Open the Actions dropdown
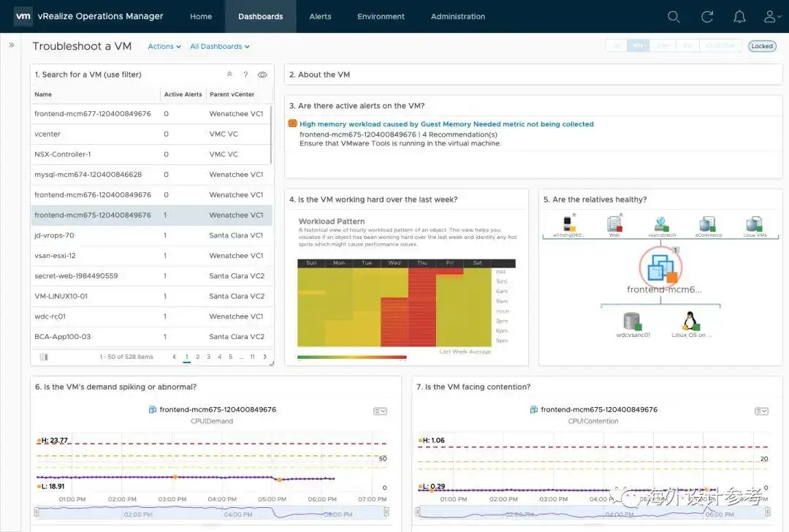This screenshot has width=789, height=532. pyautogui.click(x=164, y=46)
